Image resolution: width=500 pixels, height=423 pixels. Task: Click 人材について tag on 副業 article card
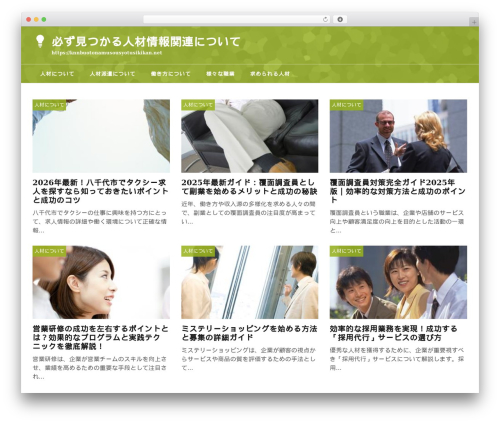tap(198, 105)
